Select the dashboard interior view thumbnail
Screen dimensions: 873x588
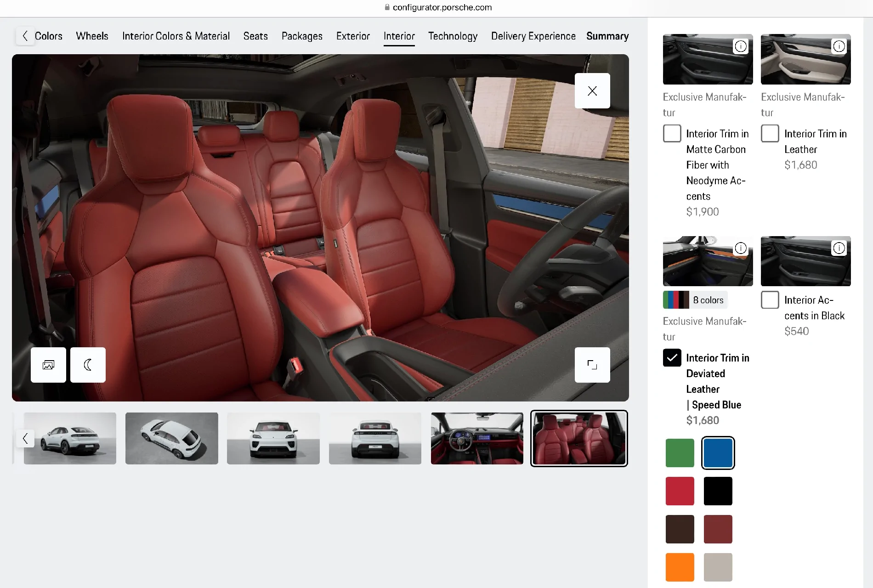point(477,438)
